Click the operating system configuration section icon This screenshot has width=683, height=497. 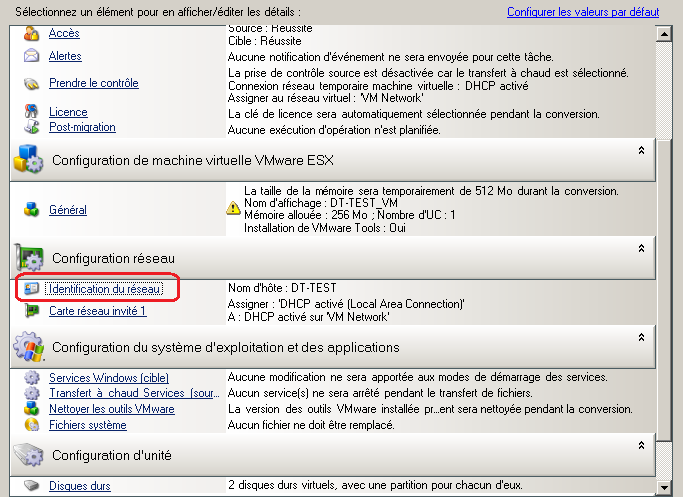[x=29, y=347]
